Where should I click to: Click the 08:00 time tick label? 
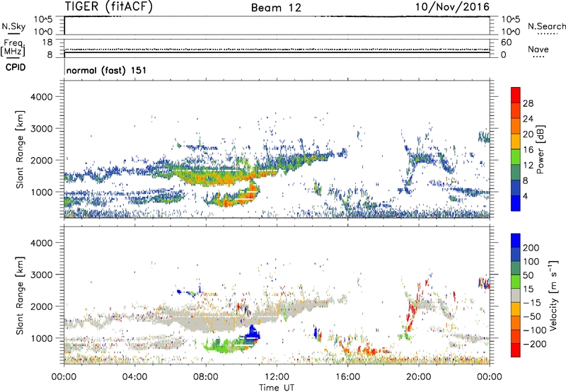(206, 377)
